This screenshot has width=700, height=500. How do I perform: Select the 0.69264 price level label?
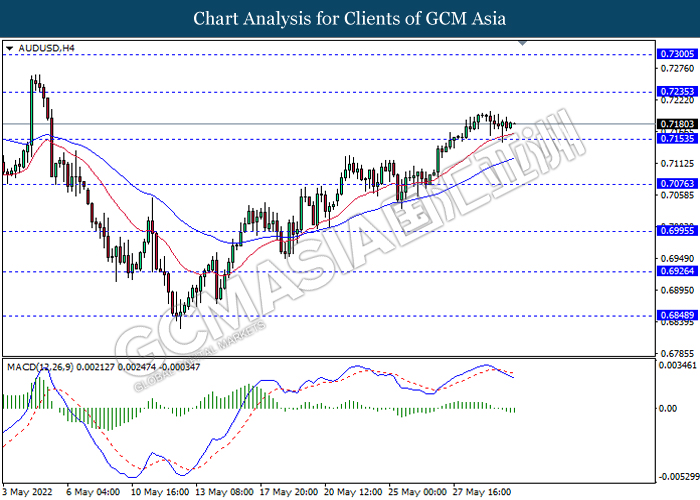677,271
